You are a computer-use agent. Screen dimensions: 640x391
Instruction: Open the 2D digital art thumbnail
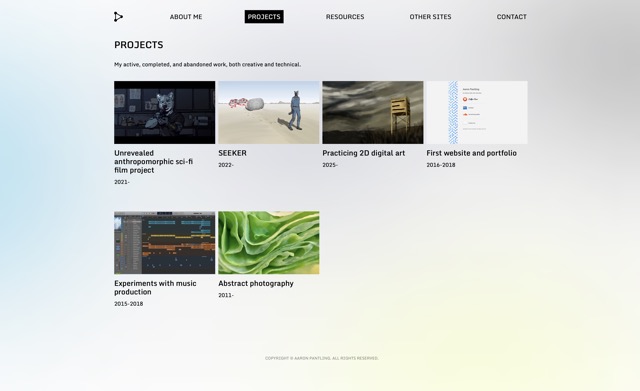[x=373, y=112]
